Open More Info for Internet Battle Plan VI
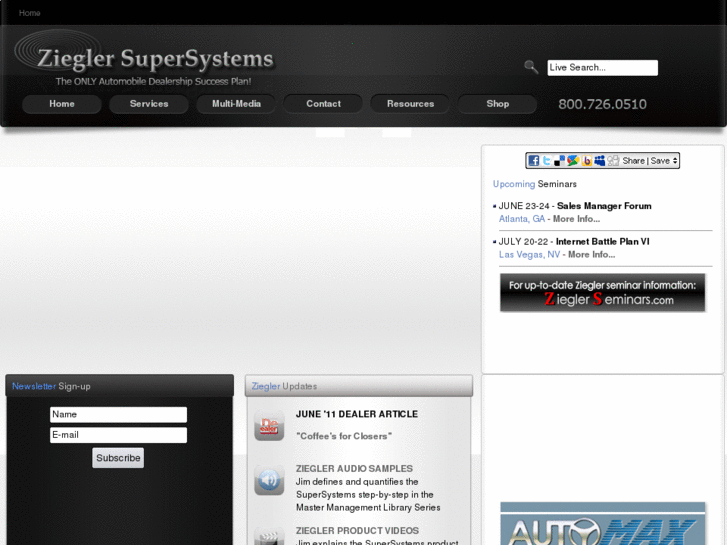This screenshot has width=727, height=545. (592, 255)
